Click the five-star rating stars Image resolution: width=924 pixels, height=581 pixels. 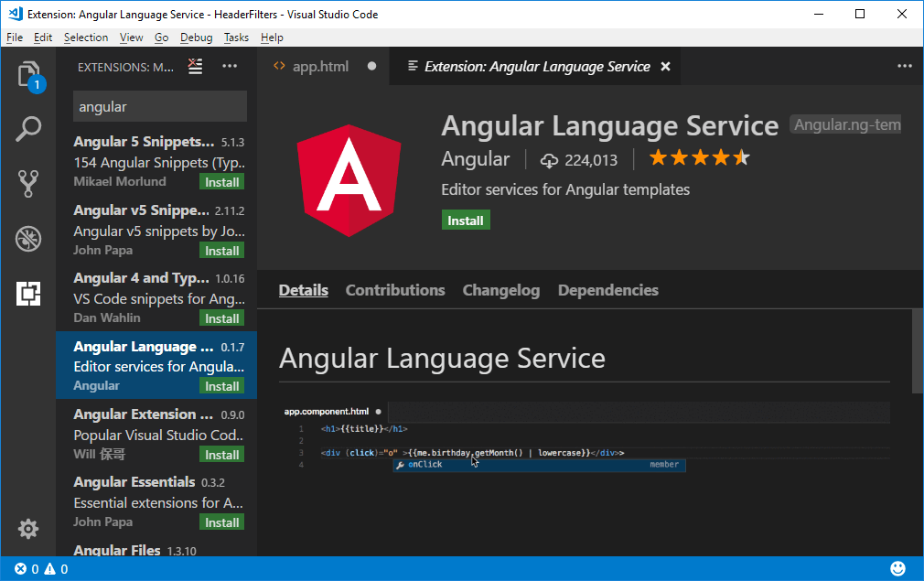[x=699, y=157]
